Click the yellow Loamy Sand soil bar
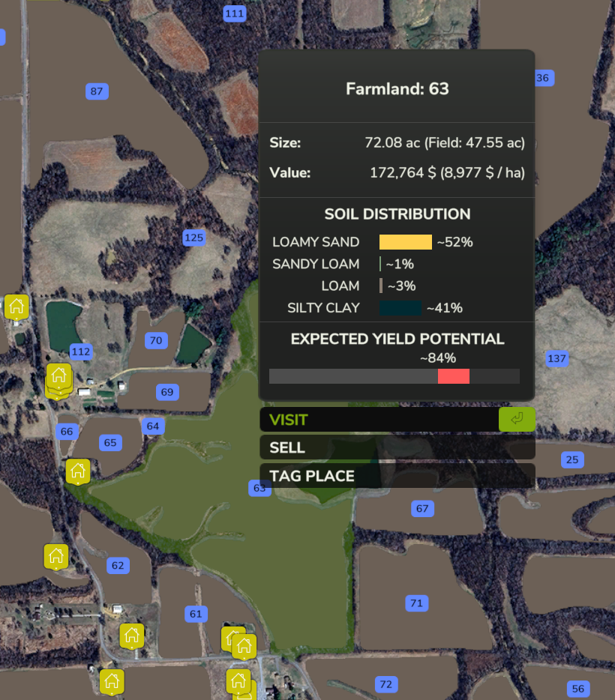The image size is (615, 700). click(x=405, y=242)
